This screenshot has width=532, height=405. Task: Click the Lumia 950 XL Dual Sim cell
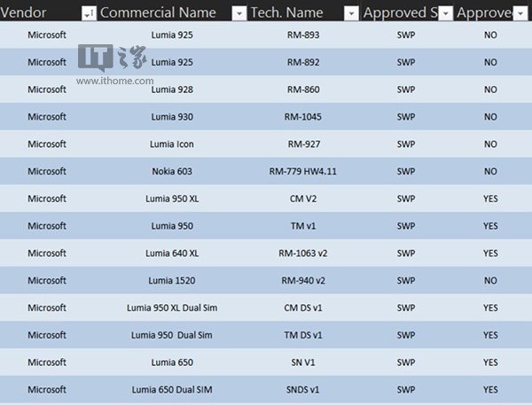pyautogui.click(x=172, y=308)
